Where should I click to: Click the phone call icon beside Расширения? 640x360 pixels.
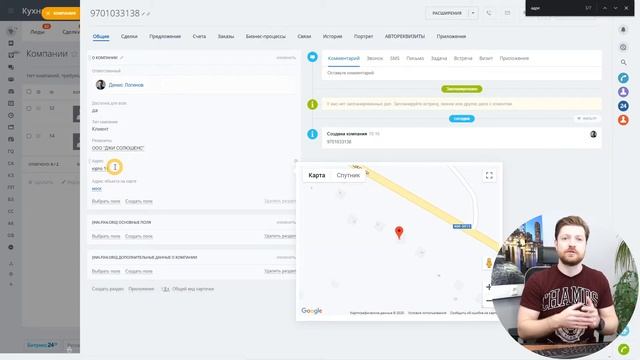[x=489, y=13]
